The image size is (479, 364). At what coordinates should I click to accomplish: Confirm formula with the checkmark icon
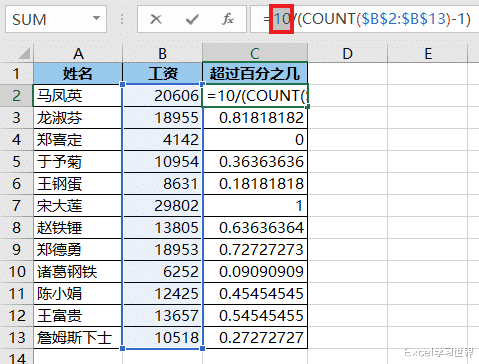click(x=192, y=19)
